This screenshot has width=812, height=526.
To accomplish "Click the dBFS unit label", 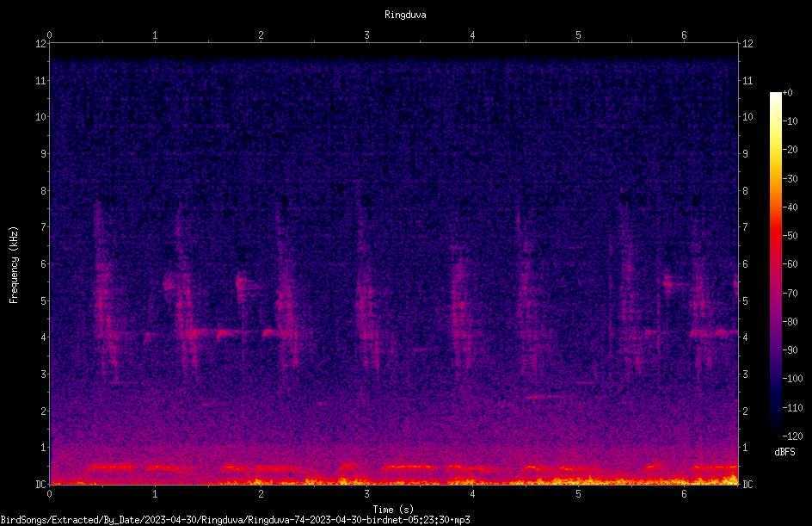I will coord(784,452).
